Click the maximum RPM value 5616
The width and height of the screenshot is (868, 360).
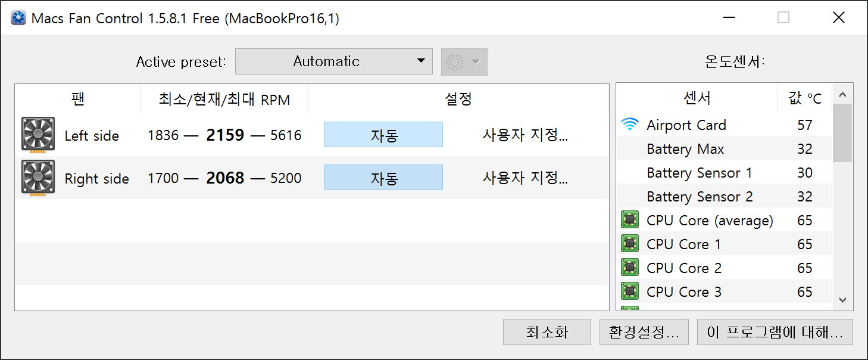point(286,135)
